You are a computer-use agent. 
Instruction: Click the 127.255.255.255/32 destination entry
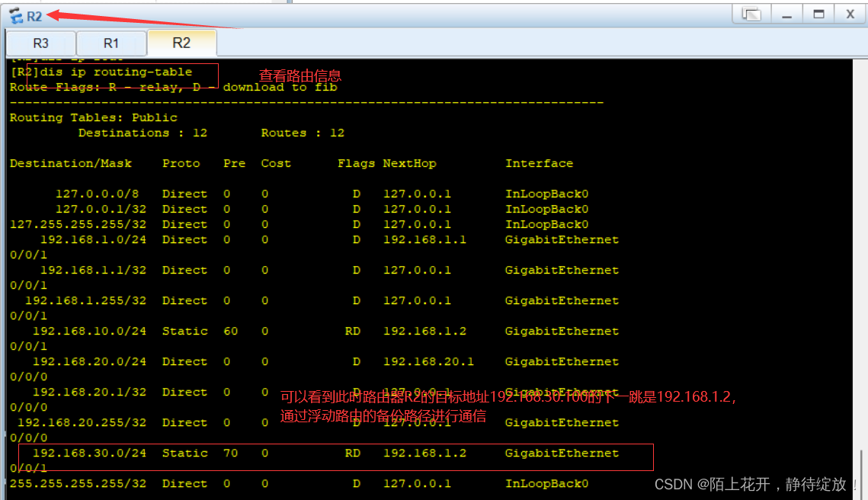click(78, 224)
